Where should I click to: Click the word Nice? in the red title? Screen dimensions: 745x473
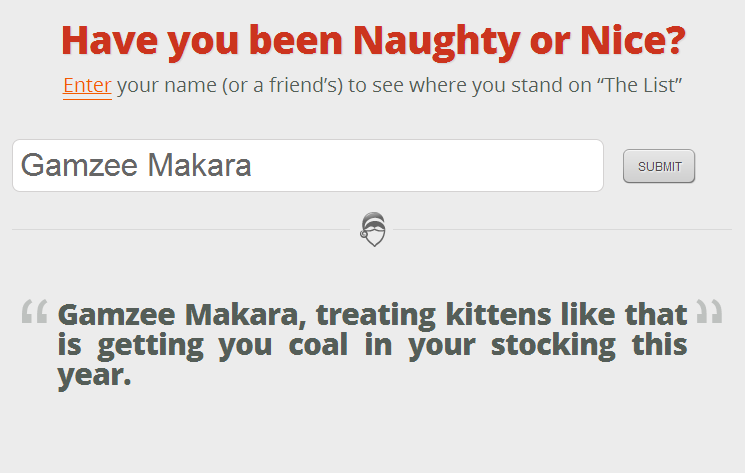(633, 40)
